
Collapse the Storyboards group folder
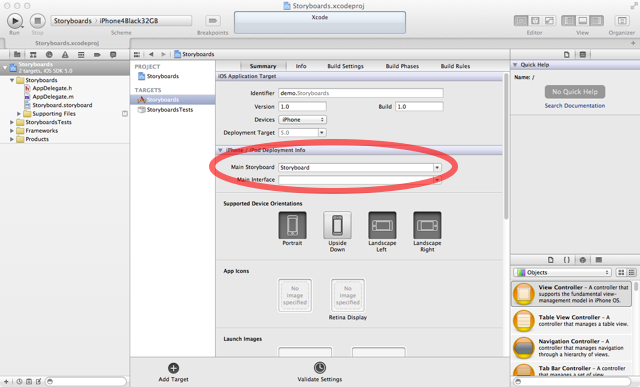(12, 80)
